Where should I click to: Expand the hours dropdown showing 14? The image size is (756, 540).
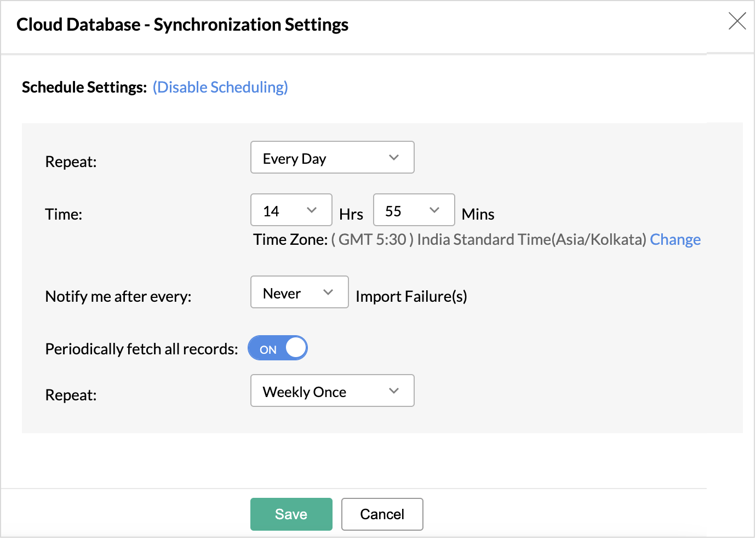tap(291, 210)
